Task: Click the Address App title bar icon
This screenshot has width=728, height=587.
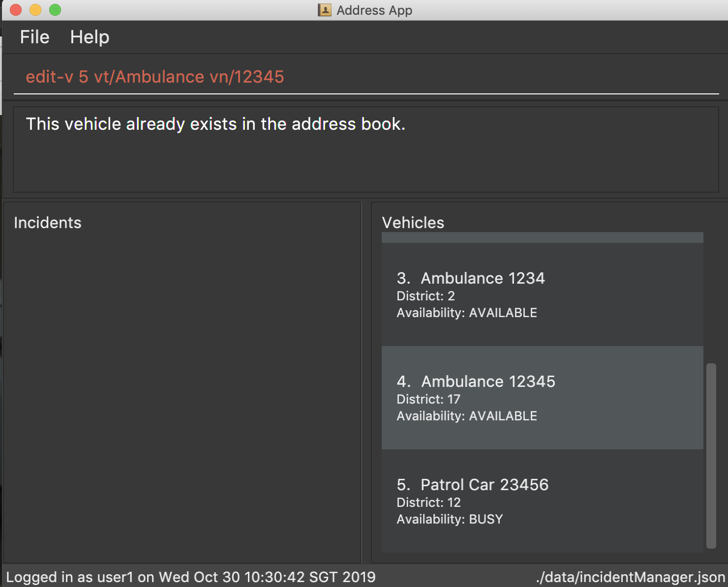Action: (324, 10)
